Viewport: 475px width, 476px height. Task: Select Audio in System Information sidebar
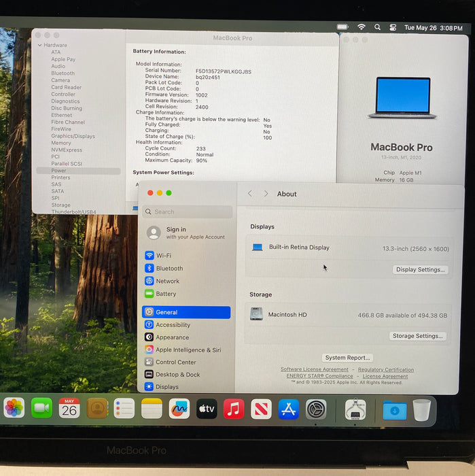click(58, 66)
